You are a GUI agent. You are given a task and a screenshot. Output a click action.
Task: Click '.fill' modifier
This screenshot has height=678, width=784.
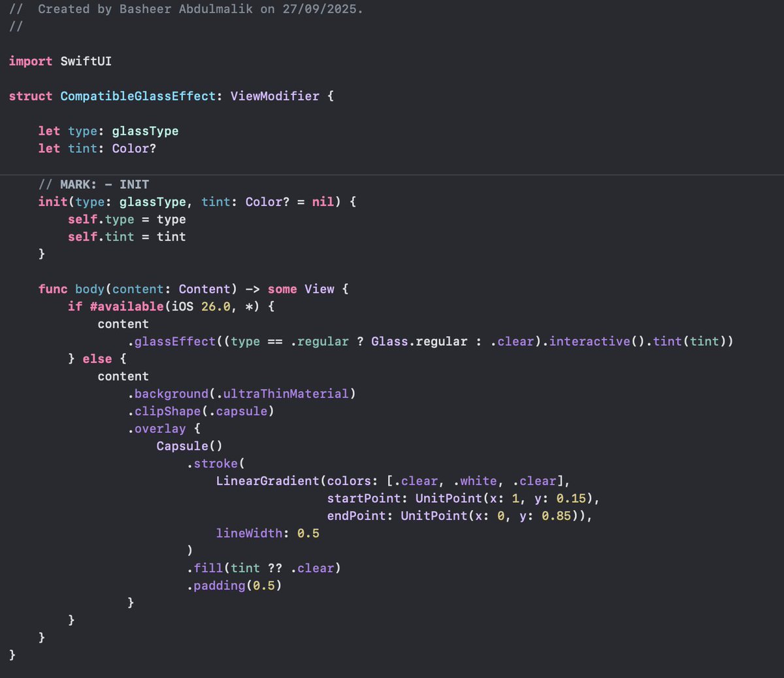[204, 568]
